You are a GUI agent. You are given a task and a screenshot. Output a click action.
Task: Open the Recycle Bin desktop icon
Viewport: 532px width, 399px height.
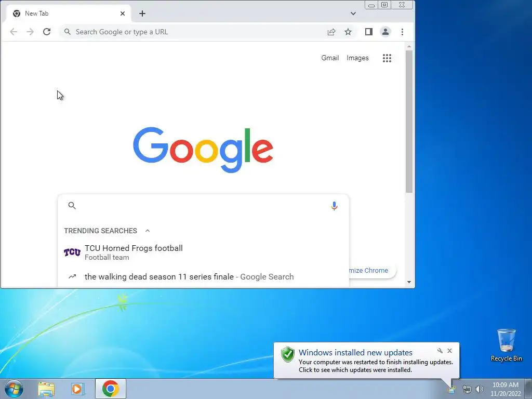(506, 345)
